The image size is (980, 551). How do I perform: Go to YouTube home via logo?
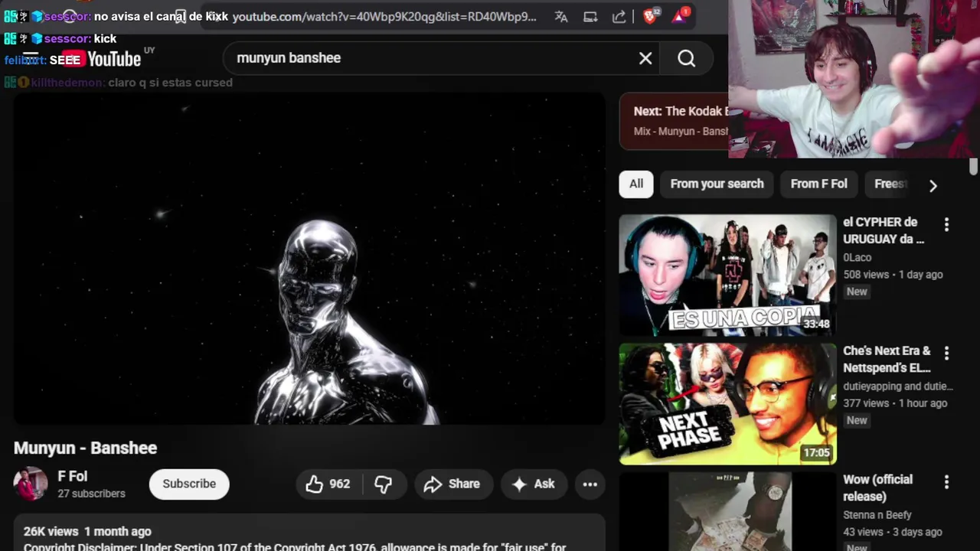click(103, 59)
